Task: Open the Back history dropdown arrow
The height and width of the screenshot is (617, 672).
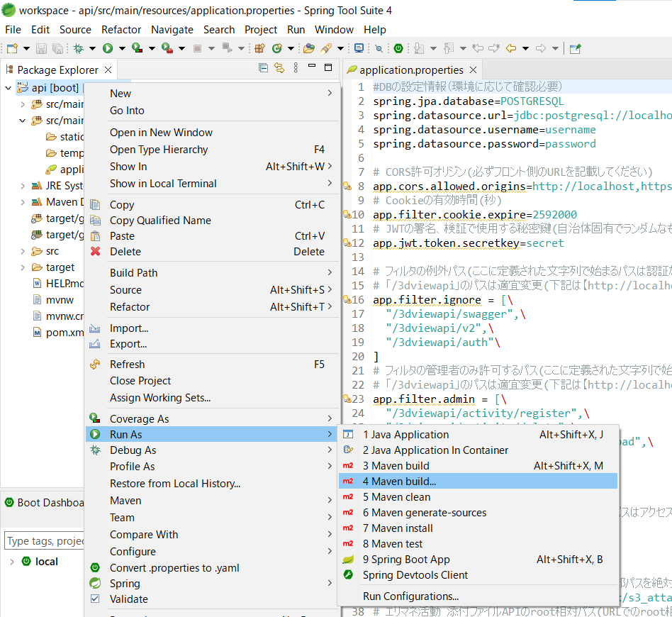Action: coord(525,48)
